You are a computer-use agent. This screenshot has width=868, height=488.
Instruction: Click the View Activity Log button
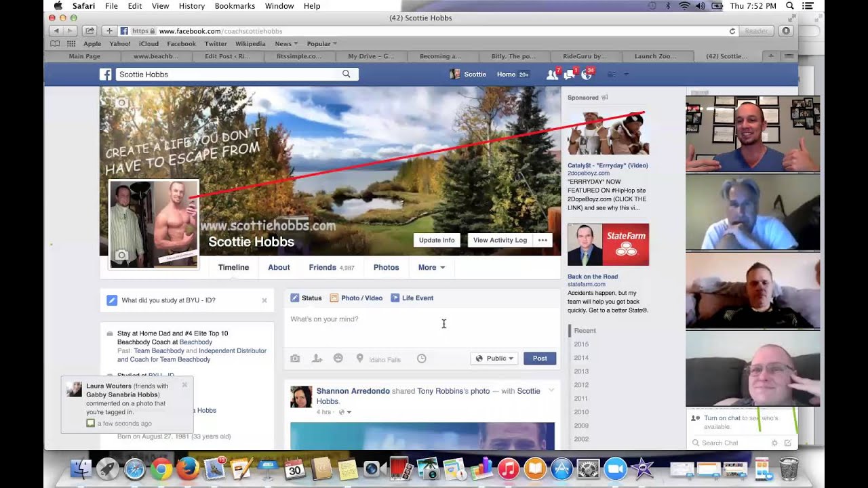tap(500, 240)
